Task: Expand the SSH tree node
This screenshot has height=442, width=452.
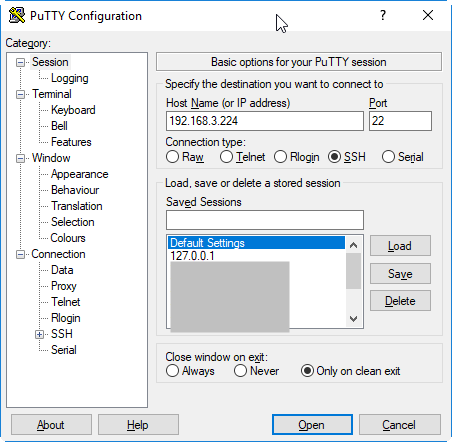Action: click(39, 334)
